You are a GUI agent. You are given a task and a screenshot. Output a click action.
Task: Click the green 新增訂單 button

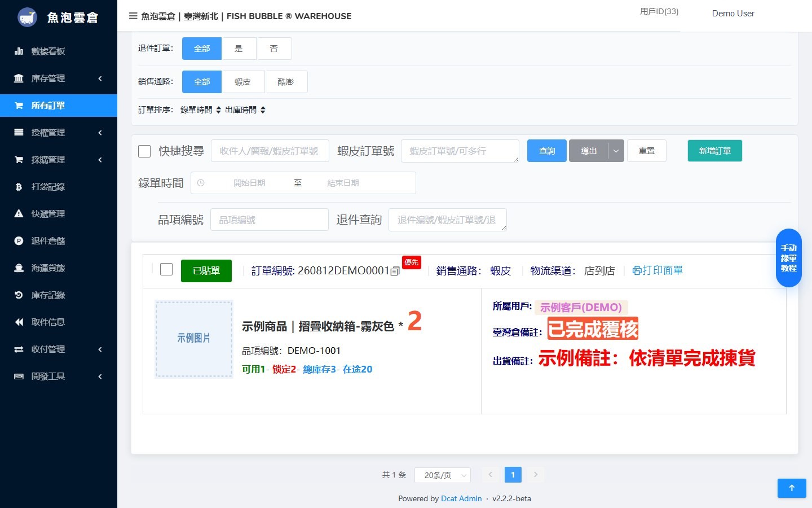[715, 151]
